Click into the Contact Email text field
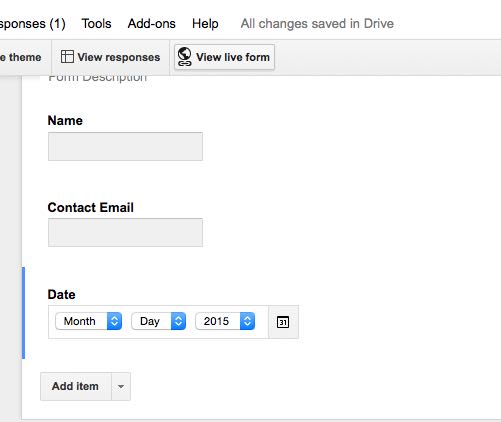The image size is (501, 422). pos(125,232)
